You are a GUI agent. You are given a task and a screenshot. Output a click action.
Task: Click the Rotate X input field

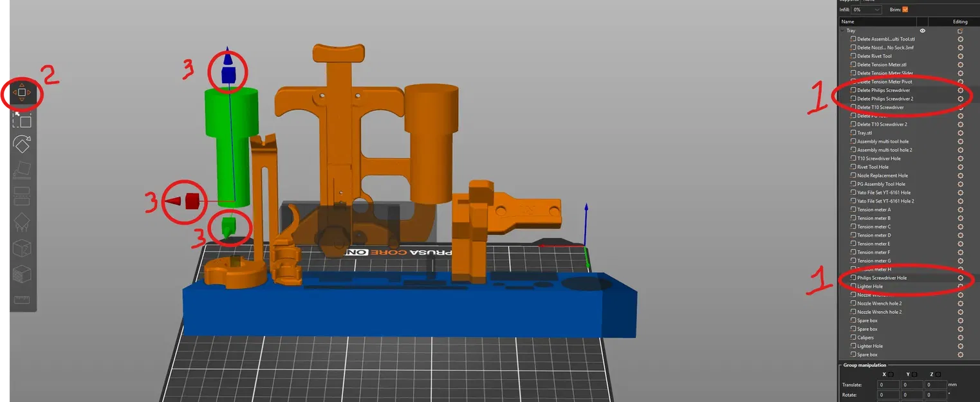tap(889, 395)
